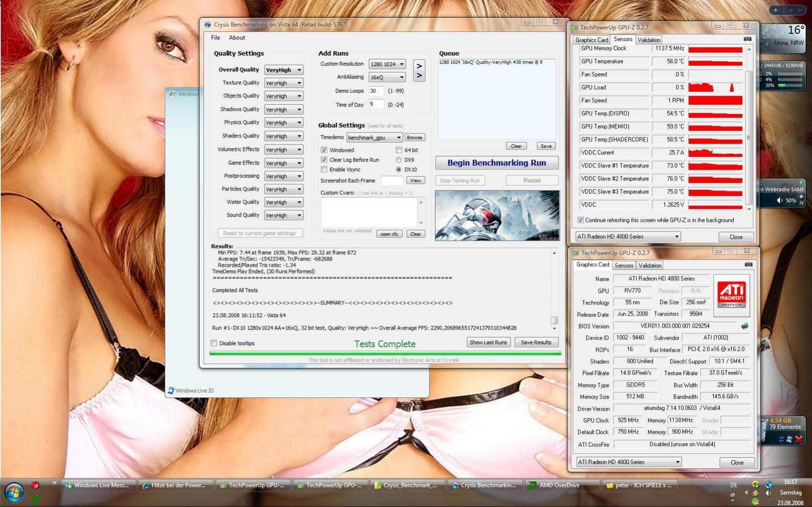Click the camera screenshot icon in the GPU-Z Graphics Card window

click(748, 265)
